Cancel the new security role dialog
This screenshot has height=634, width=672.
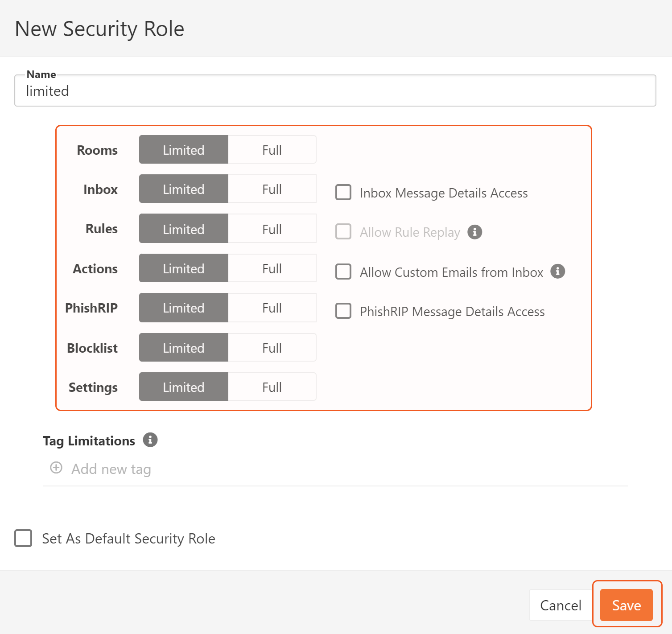coord(560,605)
